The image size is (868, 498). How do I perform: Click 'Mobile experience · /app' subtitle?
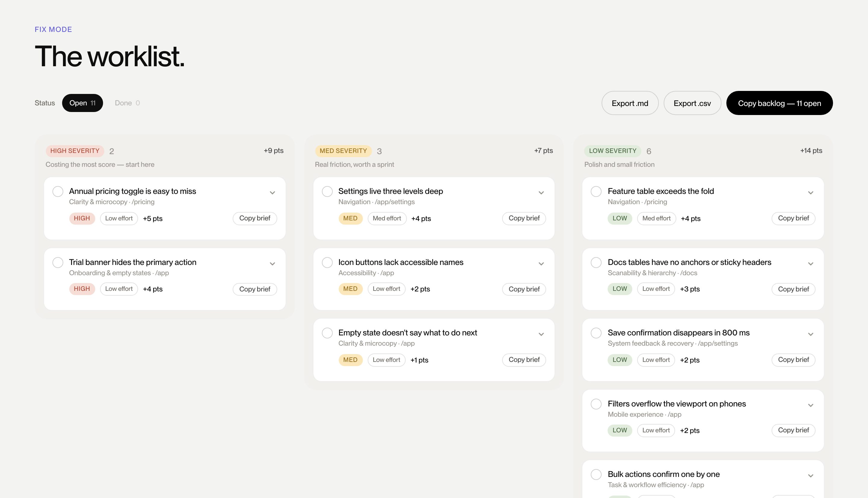tap(644, 415)
